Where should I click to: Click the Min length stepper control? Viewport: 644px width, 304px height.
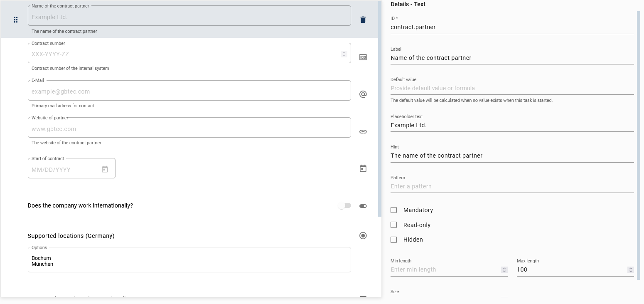tap(504, 269)
